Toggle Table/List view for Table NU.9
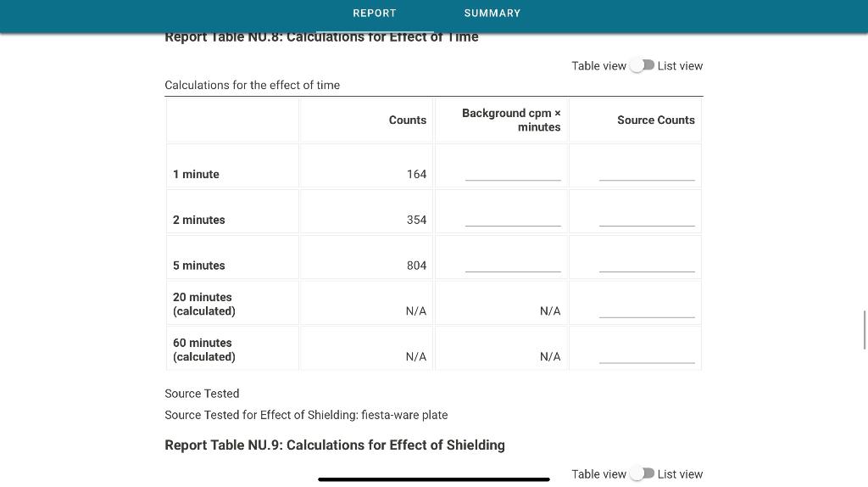The image size is (868, 487). (x=643, y=473)
